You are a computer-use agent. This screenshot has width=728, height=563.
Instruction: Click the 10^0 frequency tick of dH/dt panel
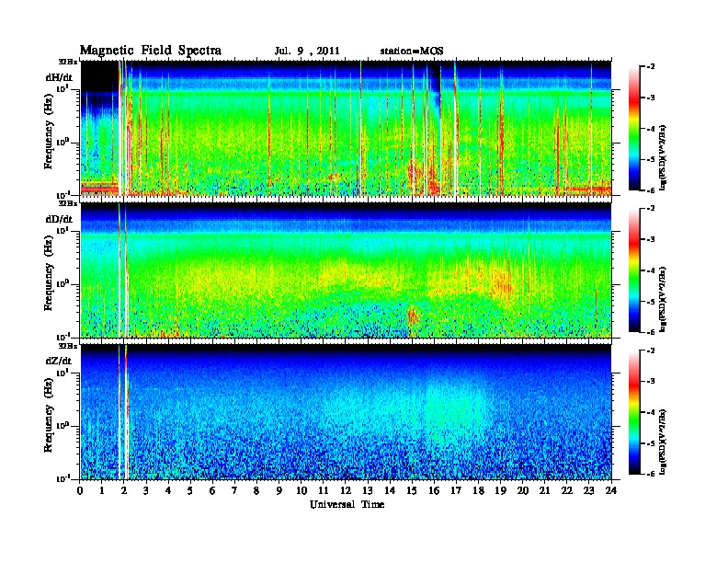[x=63, y=142]
